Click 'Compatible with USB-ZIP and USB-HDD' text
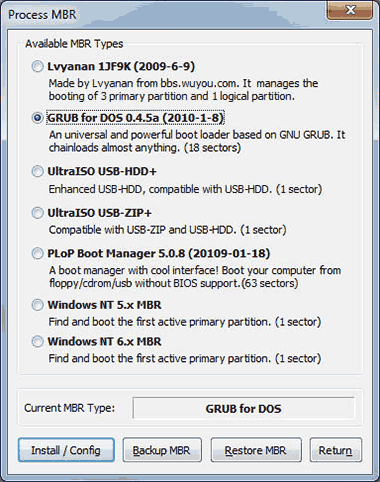The height and width of the screenshot is (482, 380). tap(167, 230)
